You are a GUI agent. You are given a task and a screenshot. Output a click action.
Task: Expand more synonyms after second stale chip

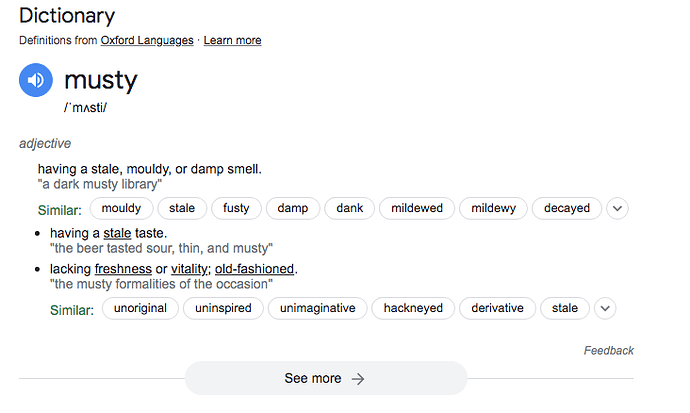tap(605, 308)
